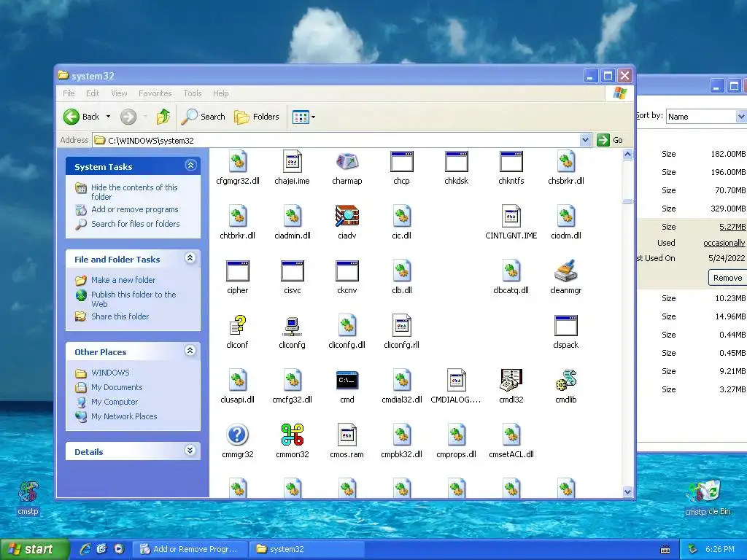This screenshot has width=747, height=560.
Task: Click Hide the contents of this folder
Action: click(x=134, y=192)
